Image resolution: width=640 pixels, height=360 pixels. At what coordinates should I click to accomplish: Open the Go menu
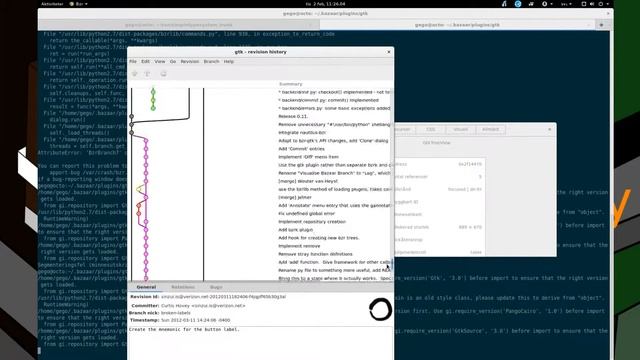click(x=173, y=62)
